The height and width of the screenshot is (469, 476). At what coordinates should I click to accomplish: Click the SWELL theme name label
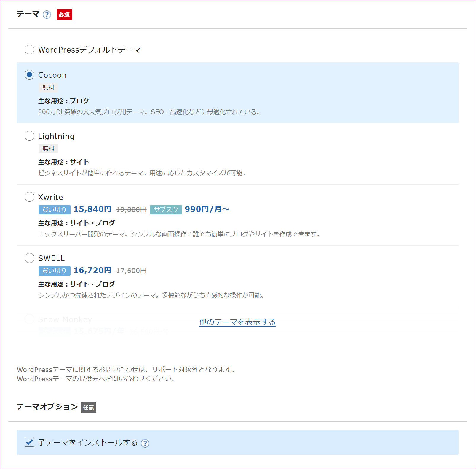pos(51,258)
